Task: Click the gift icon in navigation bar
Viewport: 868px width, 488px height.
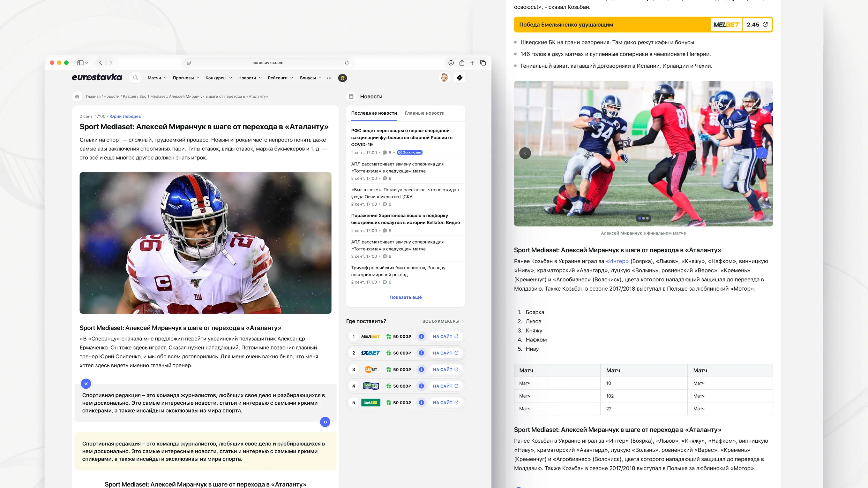Action: click(342, 78)
